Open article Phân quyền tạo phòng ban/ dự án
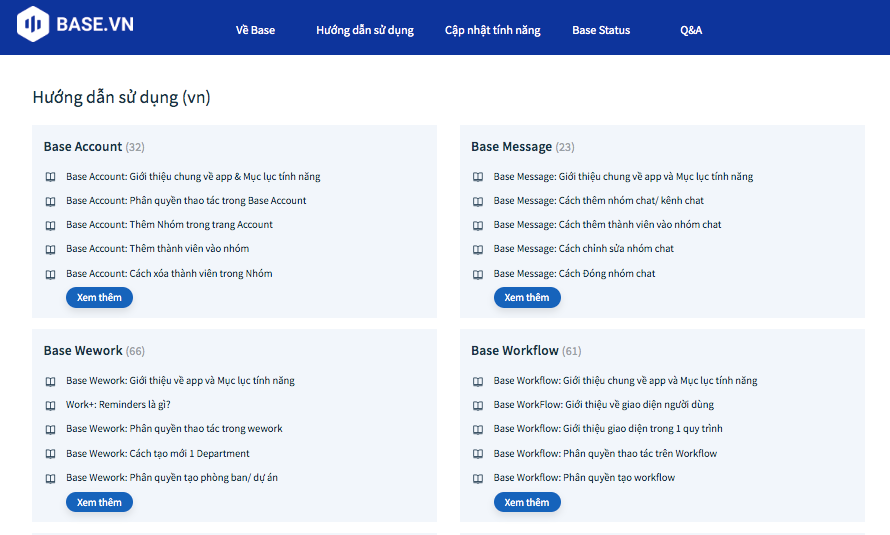The height and width of the screenshot is (535, 890). click(172, 478)
